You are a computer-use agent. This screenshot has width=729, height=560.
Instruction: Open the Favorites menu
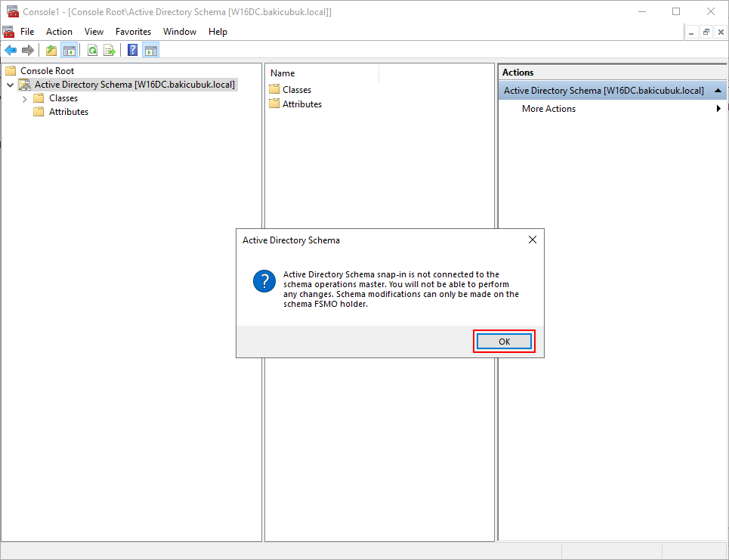134,32
